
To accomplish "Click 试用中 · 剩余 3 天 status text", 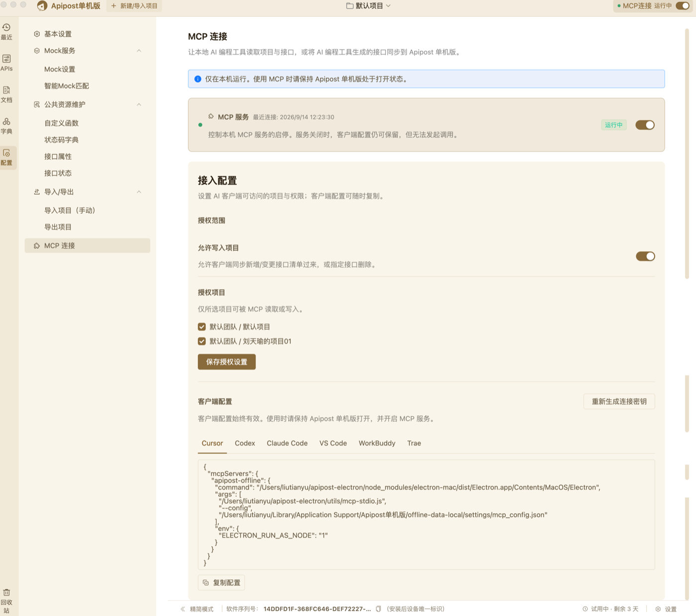I will point(614,609).
